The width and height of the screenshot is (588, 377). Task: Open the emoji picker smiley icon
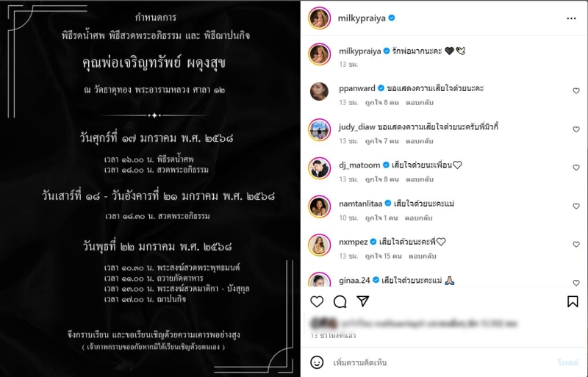(317, 362)
